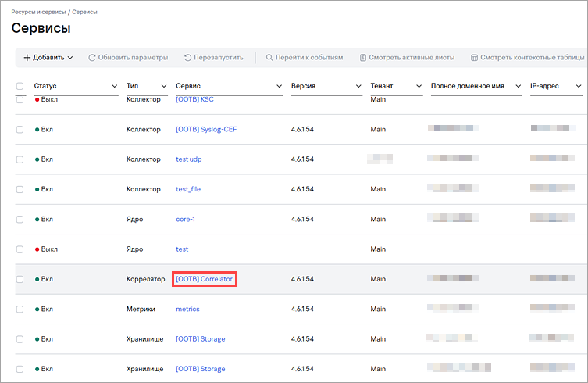Open the Add (Добавить) dropdown menu
The image size is (588, 383).
pyautogui.click(x=48, y=58)
